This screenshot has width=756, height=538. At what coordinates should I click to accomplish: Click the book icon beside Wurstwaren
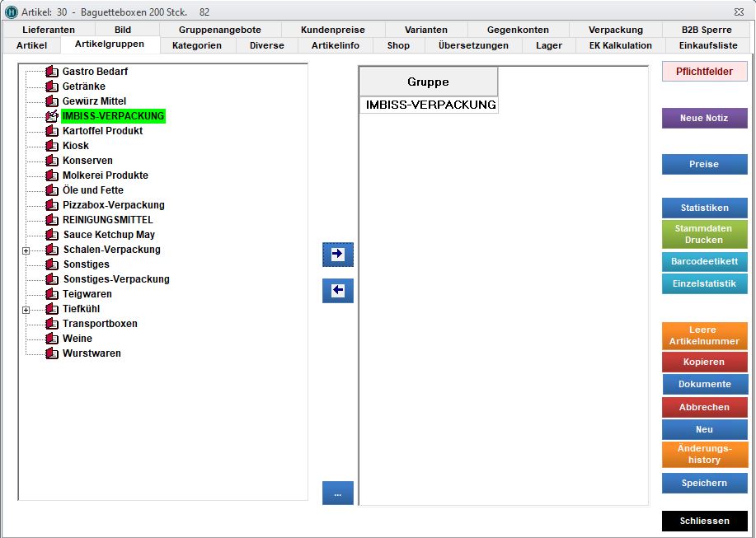(x=52, y=353)
